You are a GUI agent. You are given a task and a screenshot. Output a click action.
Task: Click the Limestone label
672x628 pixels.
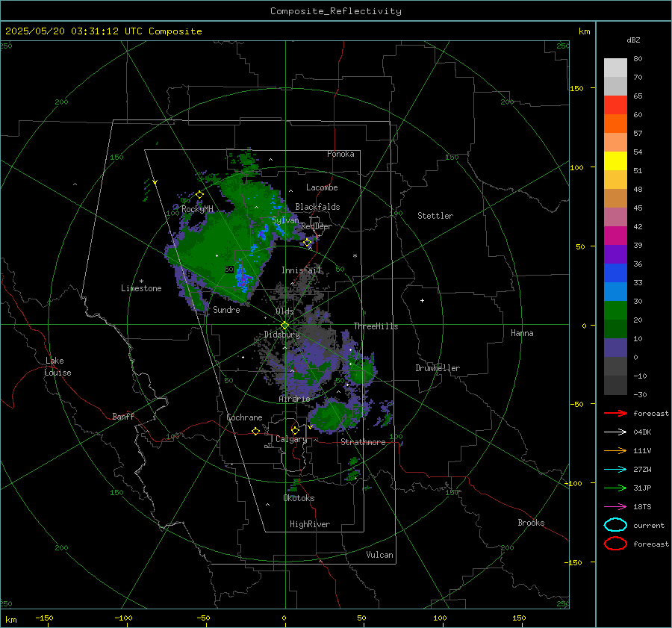coord(141,288)
